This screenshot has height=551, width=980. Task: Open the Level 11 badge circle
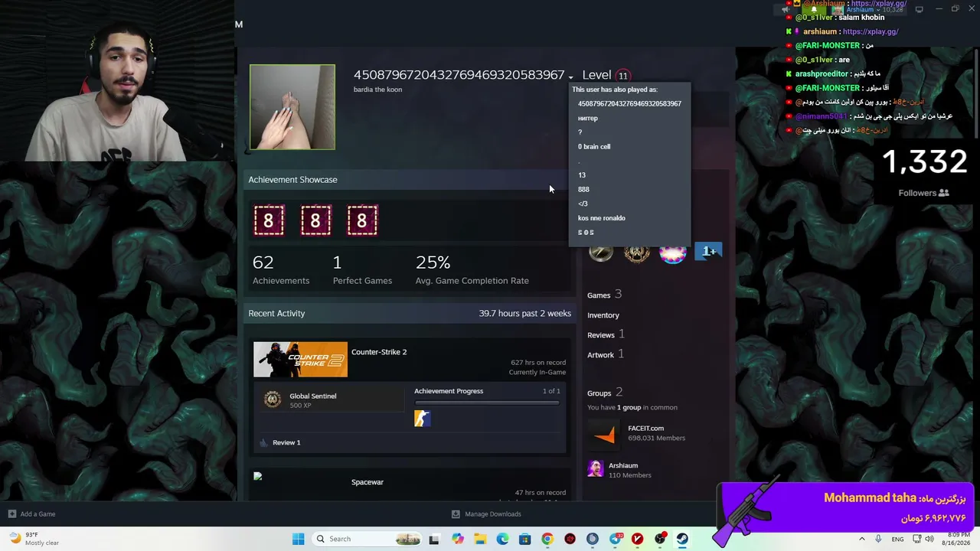coord(622,76)
